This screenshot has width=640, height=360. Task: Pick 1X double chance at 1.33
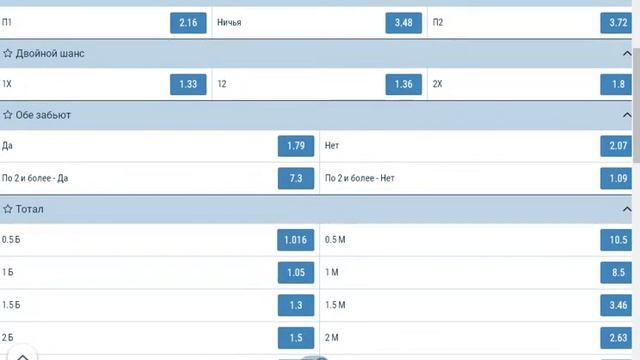click(x=188, y=84)
